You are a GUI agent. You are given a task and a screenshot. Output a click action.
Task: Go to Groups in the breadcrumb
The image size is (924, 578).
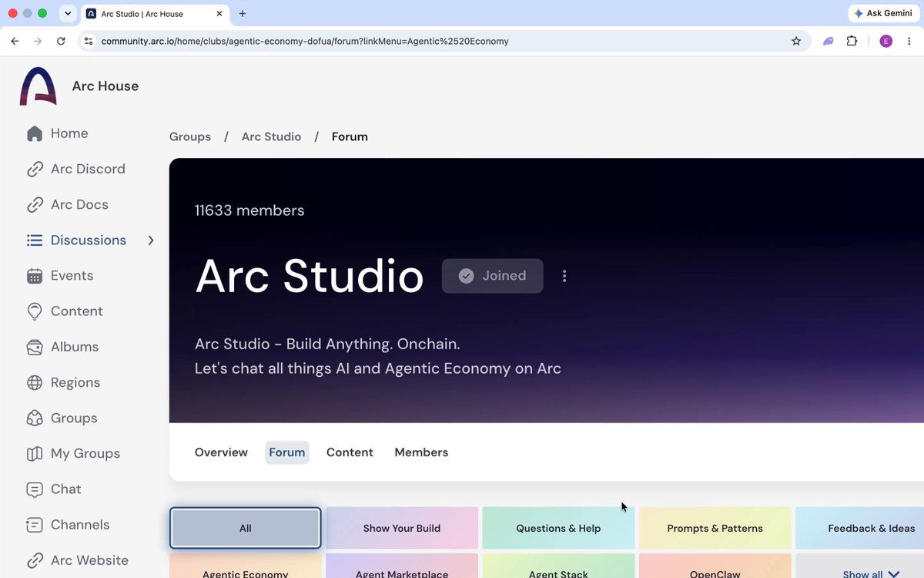pyautogui.click(x=190, y=136)
